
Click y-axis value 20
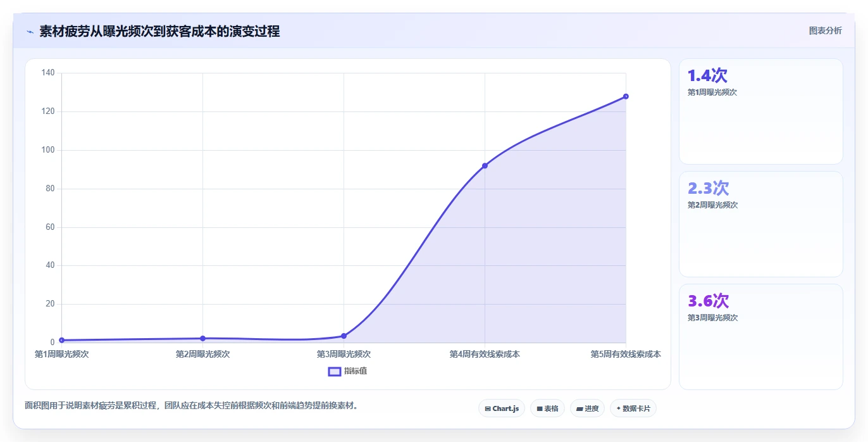pyautogui.click(x=50, y=304)
